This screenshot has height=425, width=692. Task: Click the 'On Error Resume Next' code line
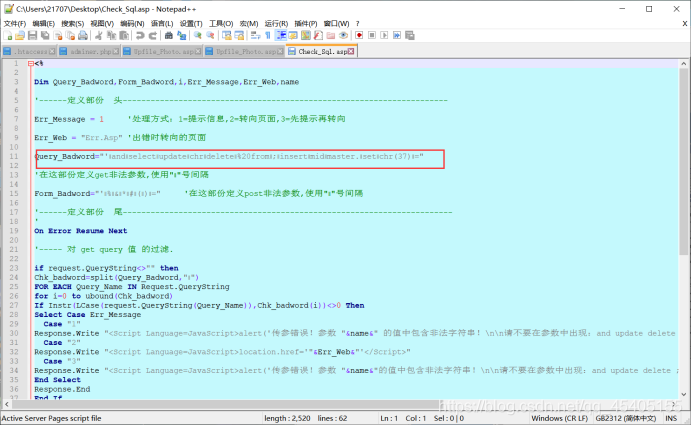pos(81,231)
